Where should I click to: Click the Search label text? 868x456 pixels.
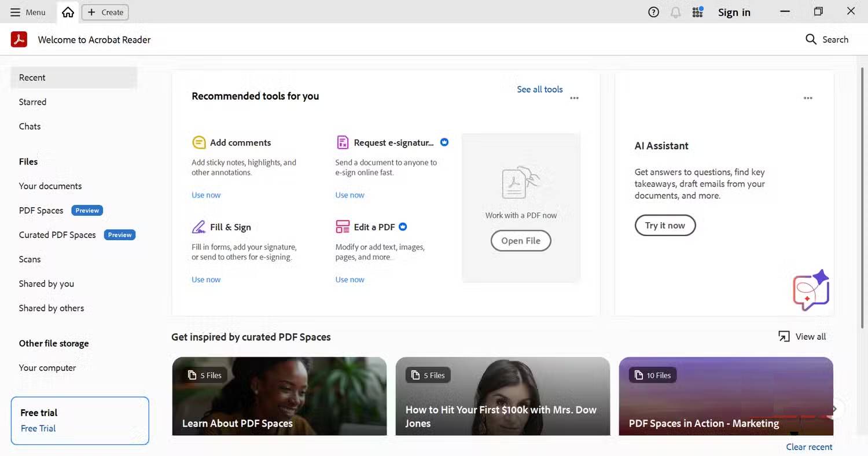click(x=835, y=39)
